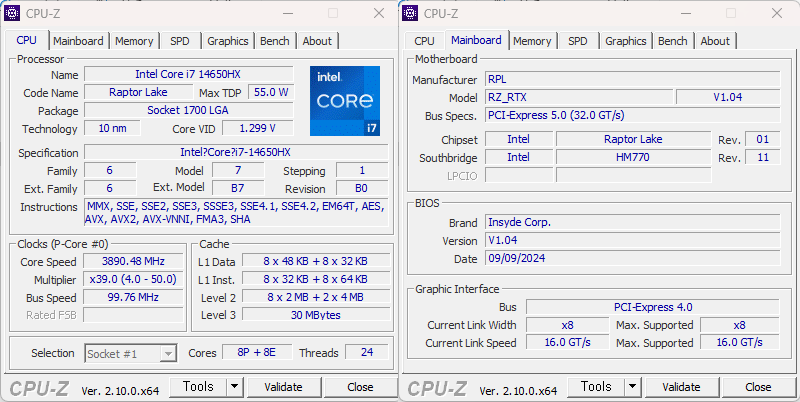The height and width of the screenshot is (402, 800).
Task: Click Core Speed value 3890.48 MHz
Action: (x=133, y=262)
